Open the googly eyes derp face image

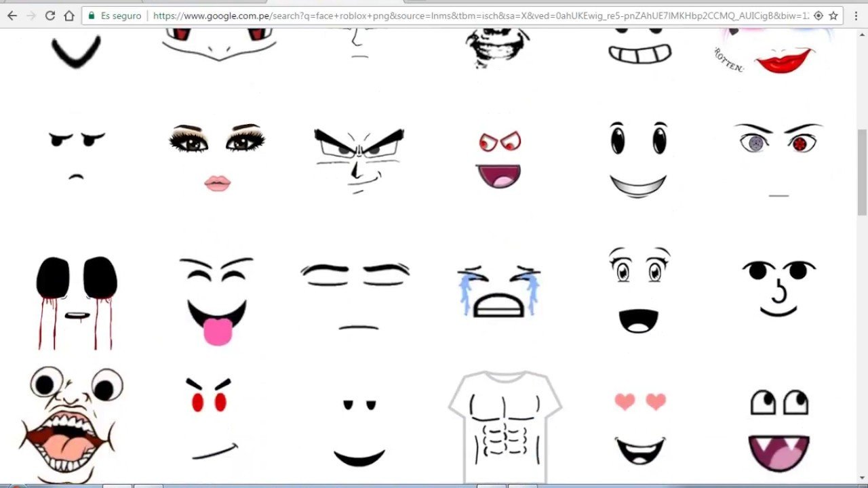(x=71, y=424)
